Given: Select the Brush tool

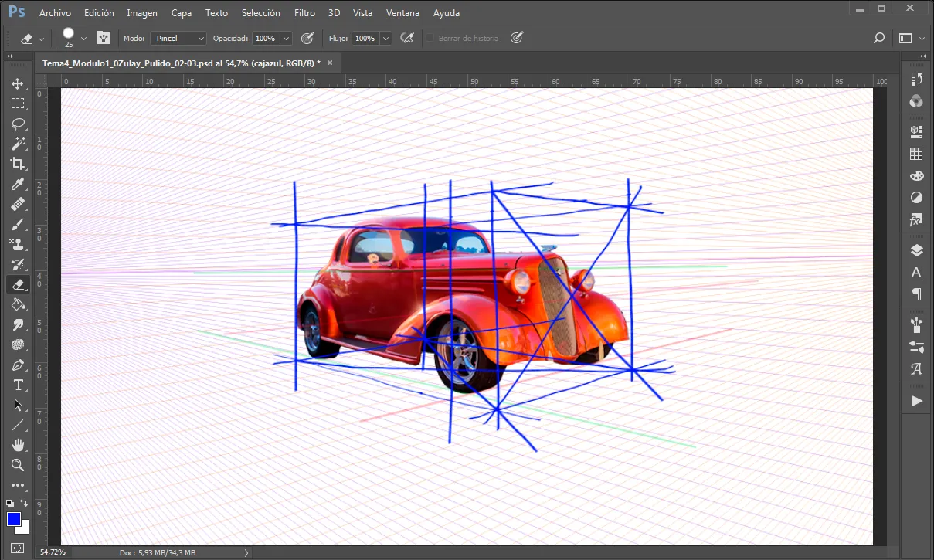Looking at the screenshot, I should tap(18, 224).
